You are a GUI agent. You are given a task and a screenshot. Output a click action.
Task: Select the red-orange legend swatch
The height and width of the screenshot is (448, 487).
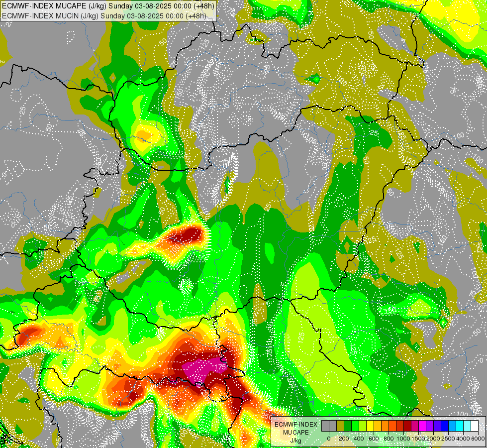[392, 426]
